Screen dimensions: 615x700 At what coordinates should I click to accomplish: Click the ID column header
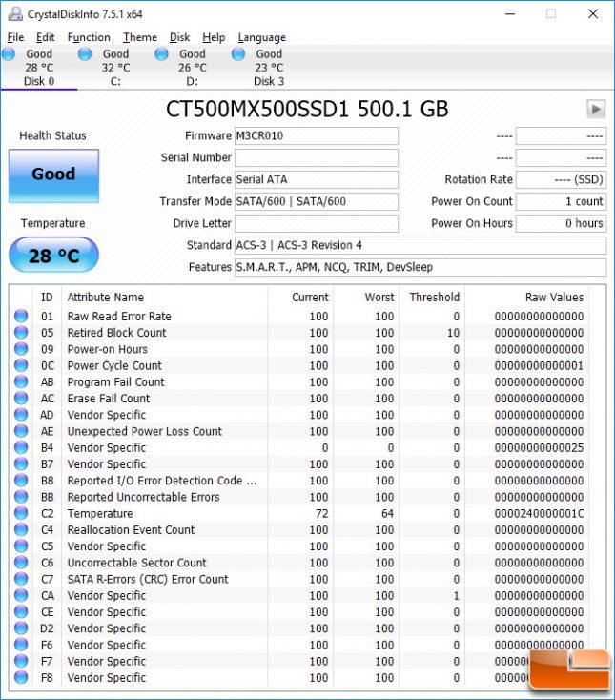(x=47, y=298)
